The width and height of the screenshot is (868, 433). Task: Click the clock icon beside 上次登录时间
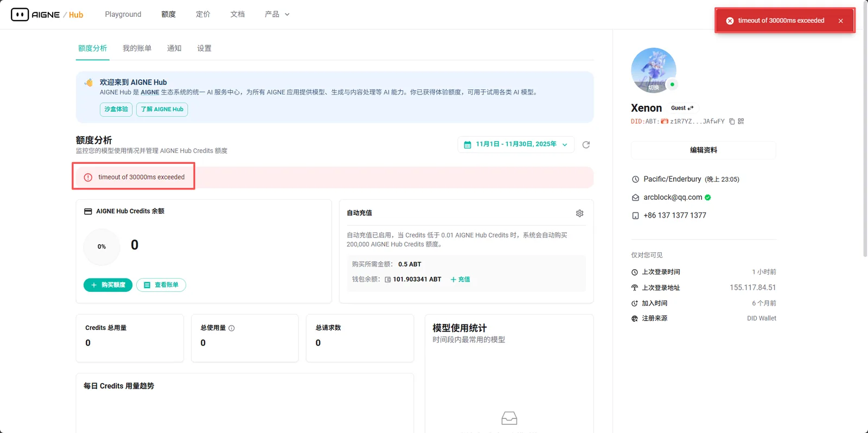(634, 272)
